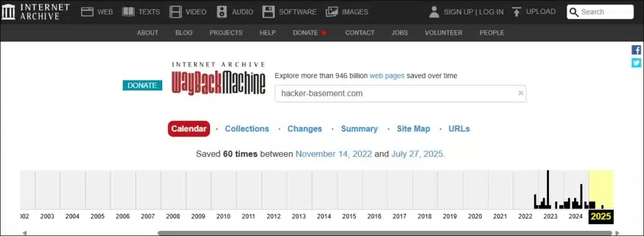Viewport: 644px width, 236px height.
Task: Share on Facebook icon
Action: pos(636,50)
